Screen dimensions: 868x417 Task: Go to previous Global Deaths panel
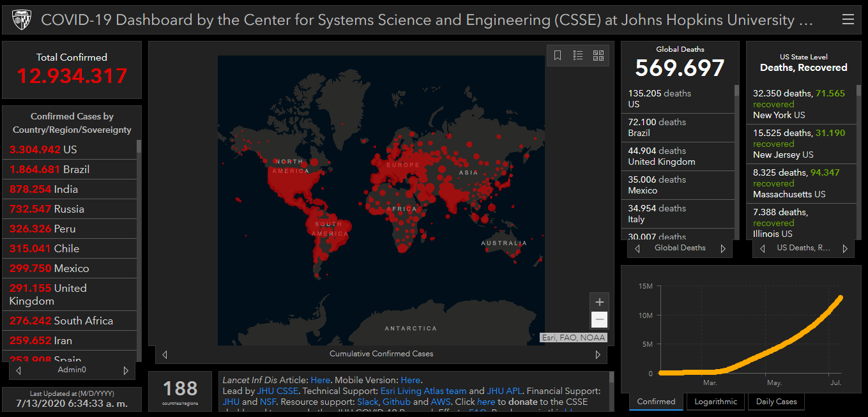coord(637,248)
